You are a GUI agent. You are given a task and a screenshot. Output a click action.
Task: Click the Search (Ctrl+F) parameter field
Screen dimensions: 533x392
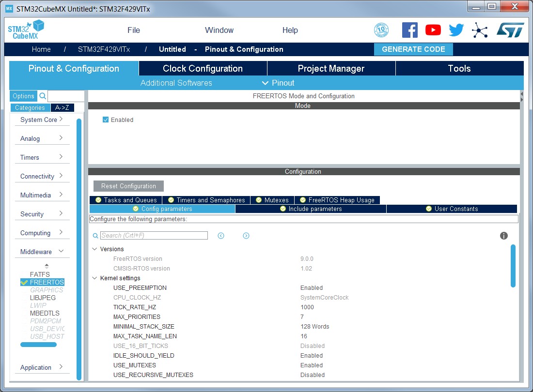pyautogui.click(x=154, y=236)
